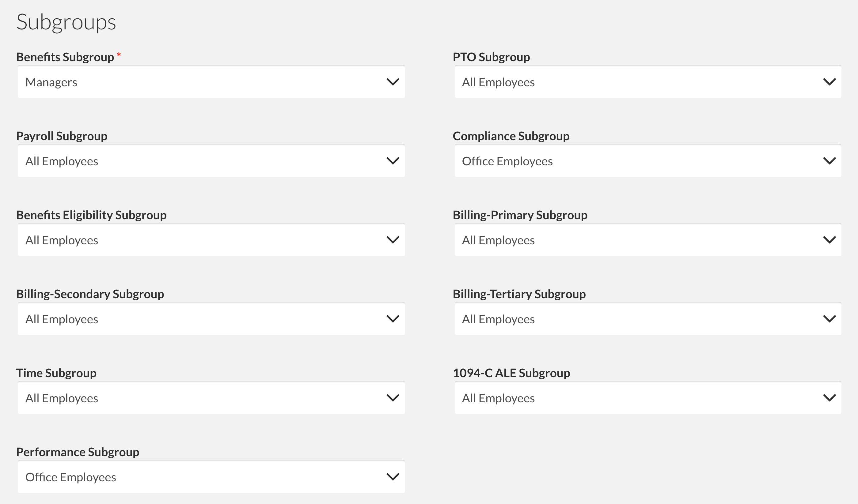Screen dimensions: 858x504
Task: Open the Billing-Tertiary Subgroup dropdown
Action: tap(647, 319)
